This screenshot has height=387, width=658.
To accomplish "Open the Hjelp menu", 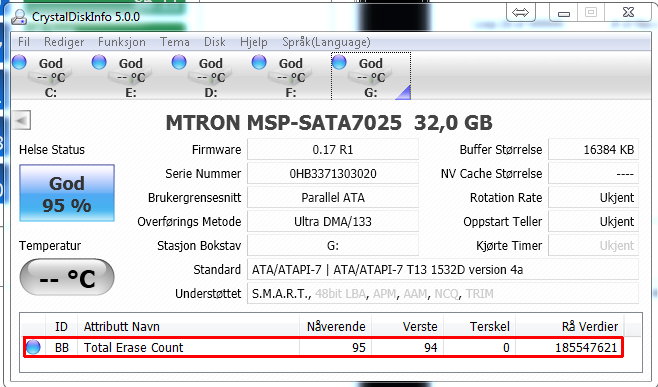I will (x=253, y=42).
